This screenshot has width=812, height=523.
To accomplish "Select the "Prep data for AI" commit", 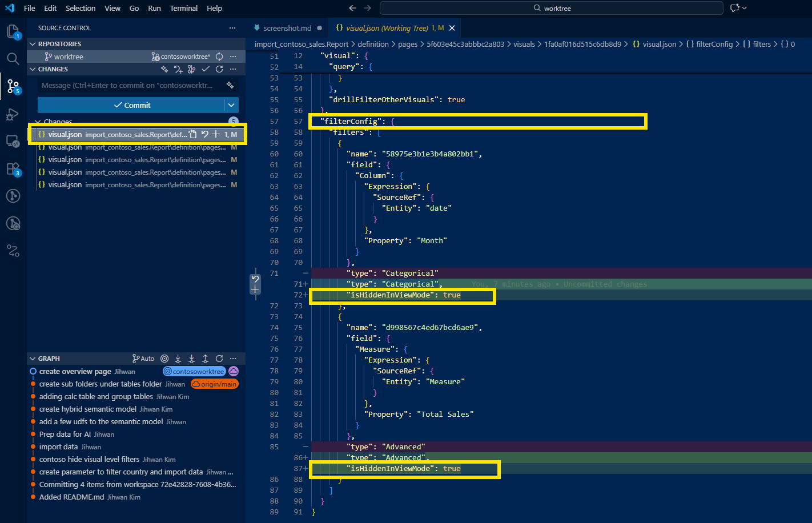I will pos(65,435).
